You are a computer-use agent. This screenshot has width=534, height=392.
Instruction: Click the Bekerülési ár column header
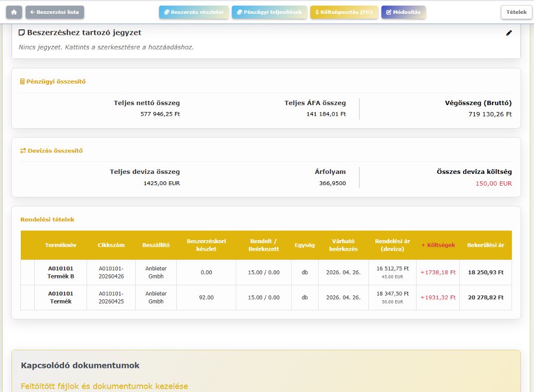coord(485,245)
